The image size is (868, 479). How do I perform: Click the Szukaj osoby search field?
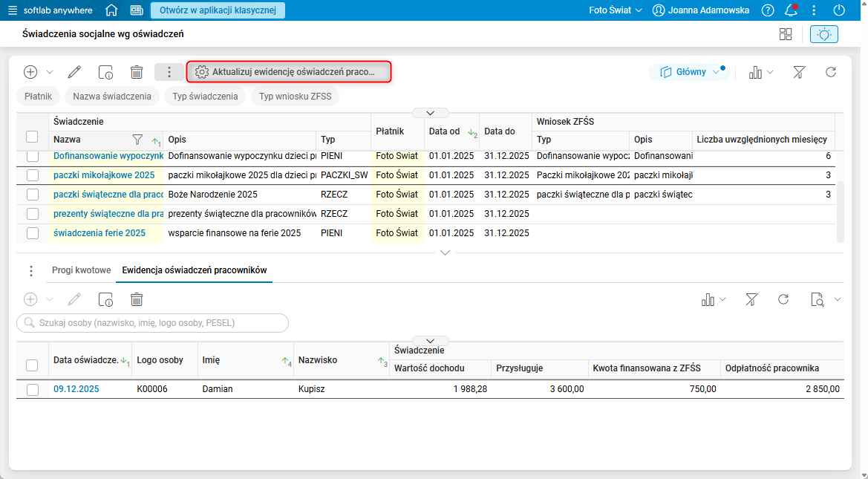152,323
